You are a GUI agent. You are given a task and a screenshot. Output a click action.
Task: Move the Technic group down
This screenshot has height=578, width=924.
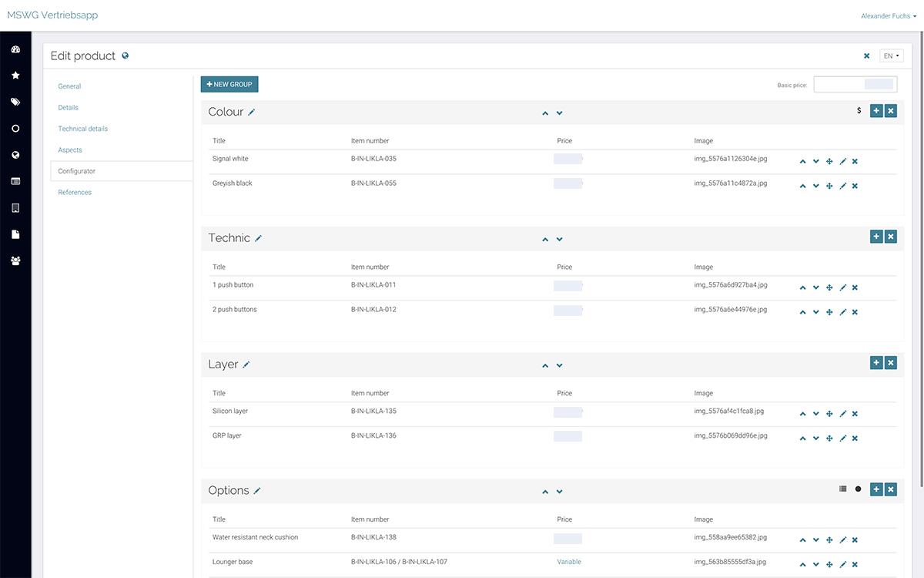560,240
